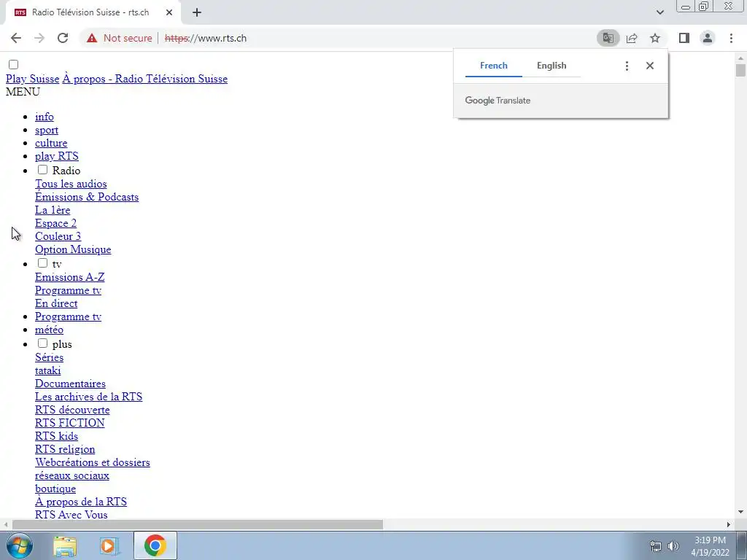The image size is (747, 560).
Task: Open Émissions & Podcasts link
Action: 87,197
